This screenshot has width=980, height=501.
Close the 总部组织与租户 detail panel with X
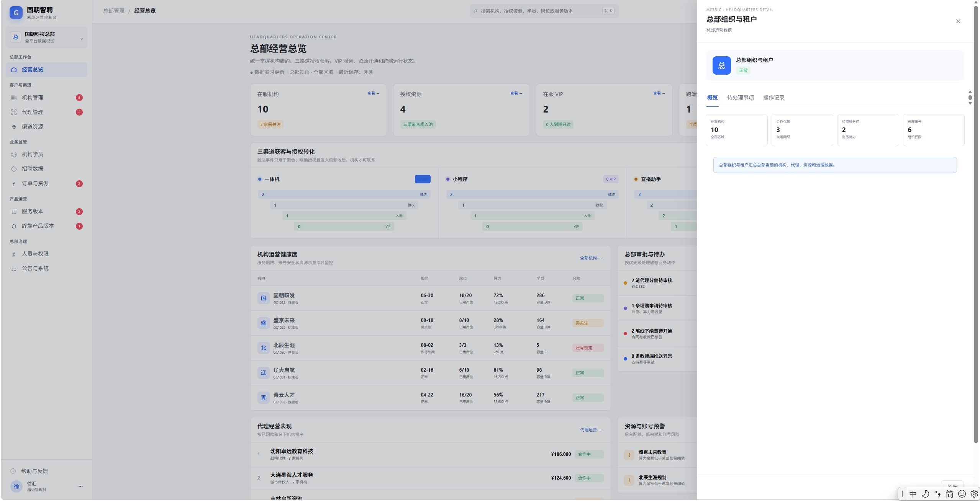pos(958,21)
